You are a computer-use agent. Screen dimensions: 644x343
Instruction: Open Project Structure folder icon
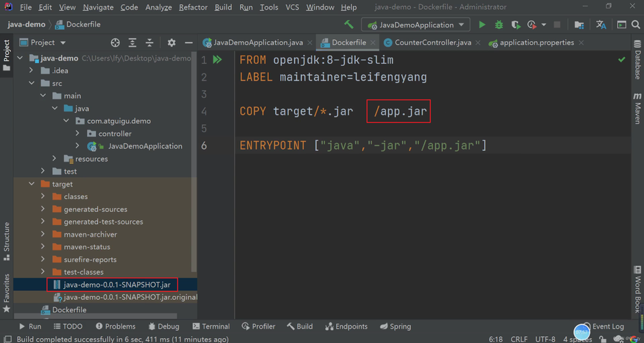tap(579, 25)
